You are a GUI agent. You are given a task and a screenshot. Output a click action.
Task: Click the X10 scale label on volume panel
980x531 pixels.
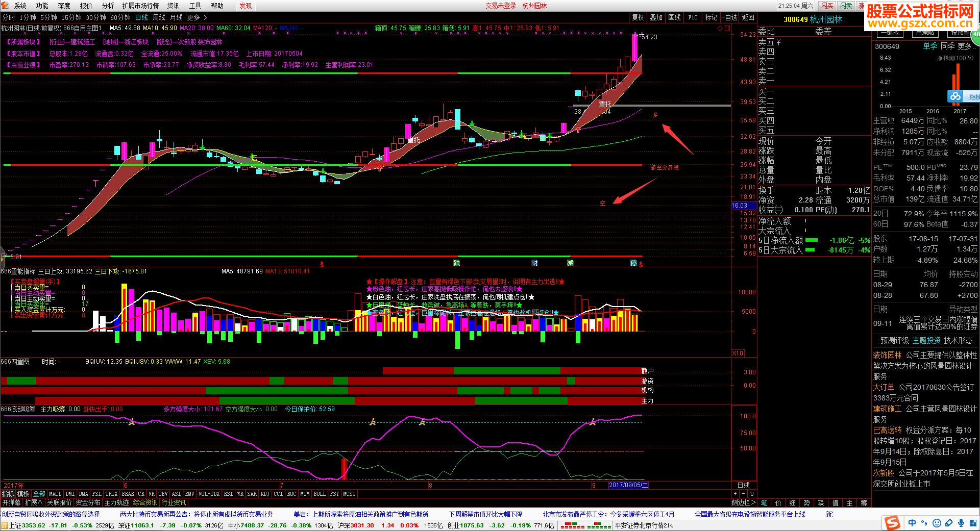[x=738, y=353]
